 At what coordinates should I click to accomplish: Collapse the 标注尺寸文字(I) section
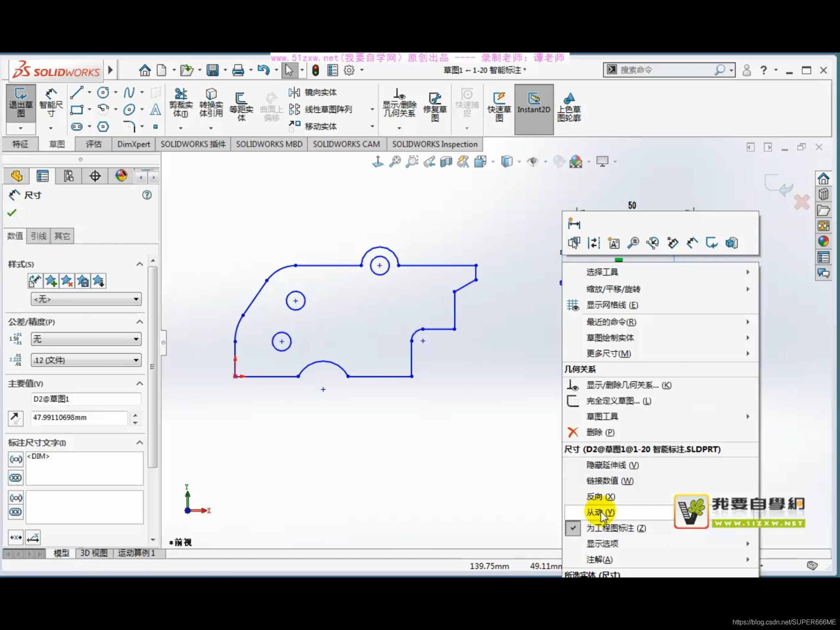pos(139,442)
